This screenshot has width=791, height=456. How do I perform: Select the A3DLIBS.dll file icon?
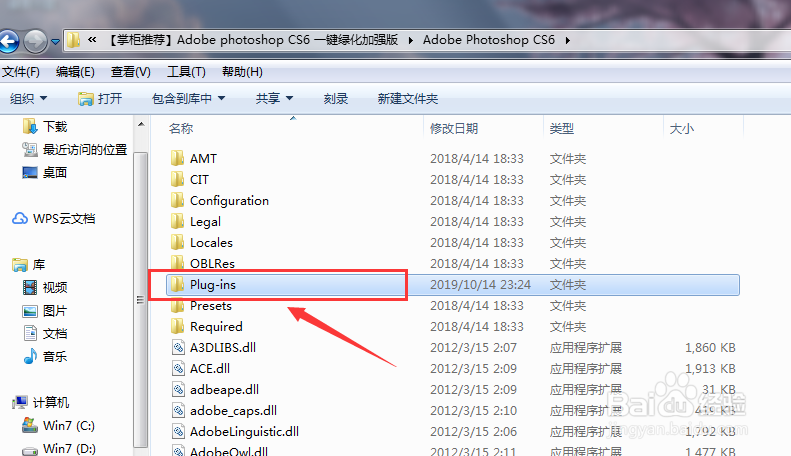click(x=178, y=348)
